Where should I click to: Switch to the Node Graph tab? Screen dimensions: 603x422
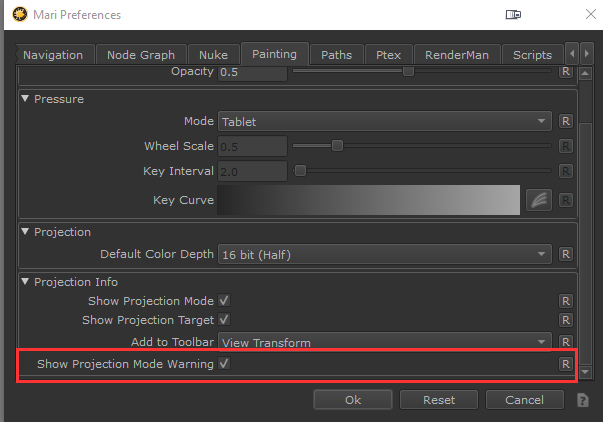pos(142,55)
